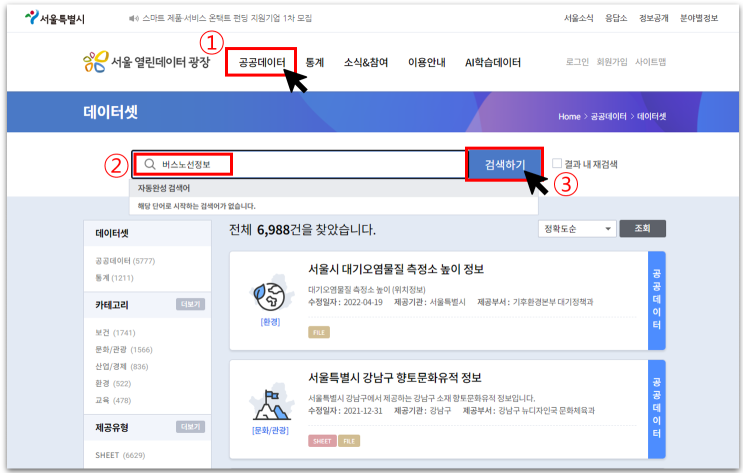Click the [문화/관광] category label
The height and width of the screenshot is (473, 743).
coord(270,430)
